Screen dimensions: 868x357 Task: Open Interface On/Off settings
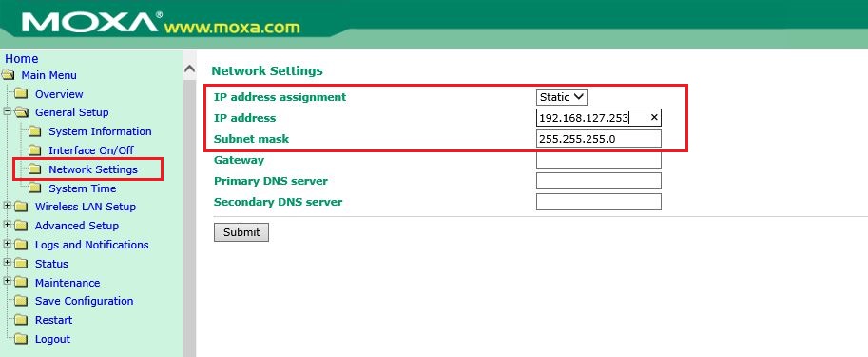click(x=91, y=150)
